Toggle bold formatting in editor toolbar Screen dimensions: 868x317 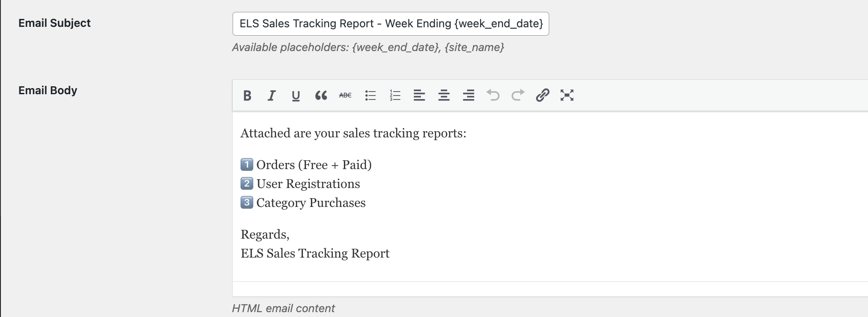click(x=247, y=95)
